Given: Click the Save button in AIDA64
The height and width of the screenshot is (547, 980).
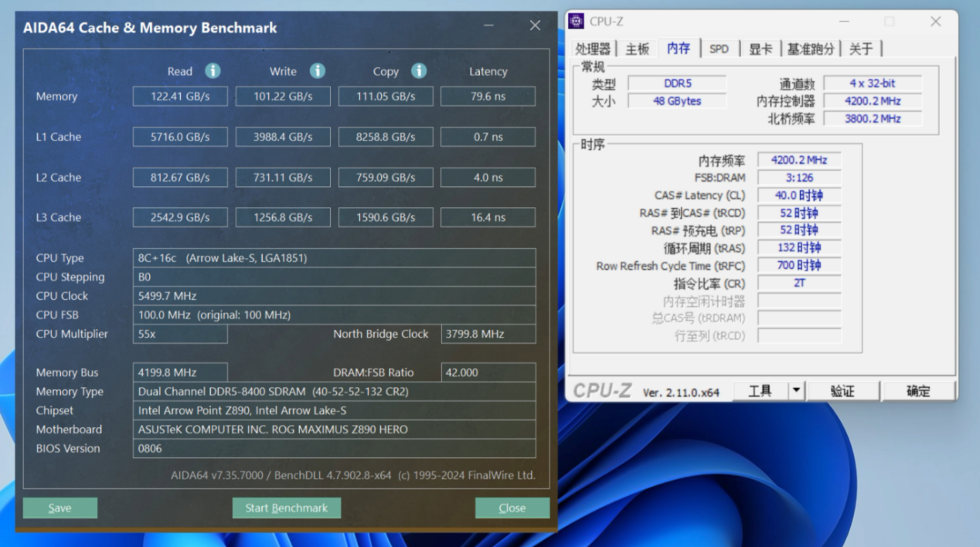Looking at the screenshot, I should (60, 508).
